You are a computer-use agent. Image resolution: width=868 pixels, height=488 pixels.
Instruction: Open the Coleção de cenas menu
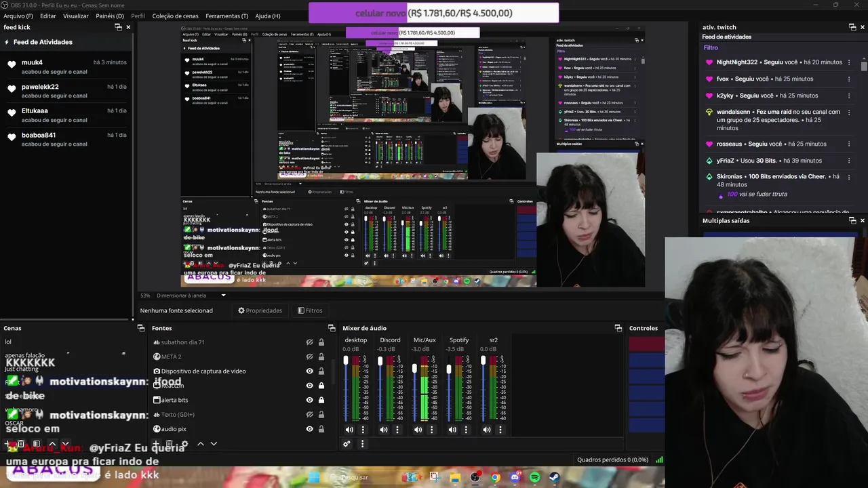click(x=175, y=16)
